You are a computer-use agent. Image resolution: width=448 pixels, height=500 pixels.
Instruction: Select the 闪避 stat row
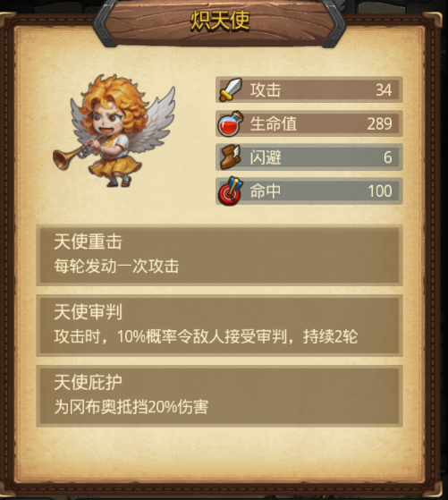[x=309, y=157]
